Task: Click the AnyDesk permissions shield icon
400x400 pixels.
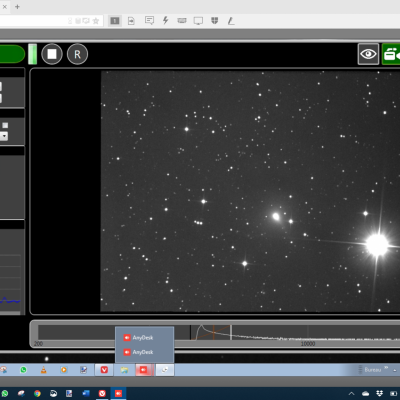Action: pos(215,21)
